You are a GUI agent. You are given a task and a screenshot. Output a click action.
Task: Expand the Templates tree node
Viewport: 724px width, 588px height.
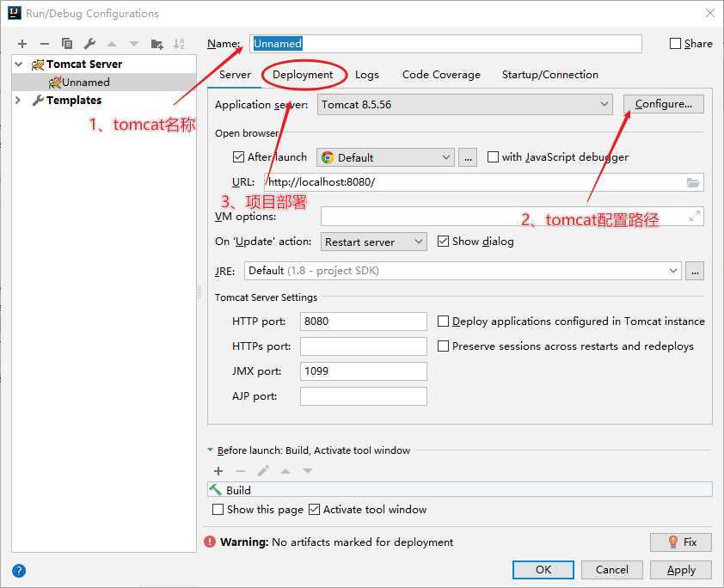pyautogui.click(x=18, y=101)
